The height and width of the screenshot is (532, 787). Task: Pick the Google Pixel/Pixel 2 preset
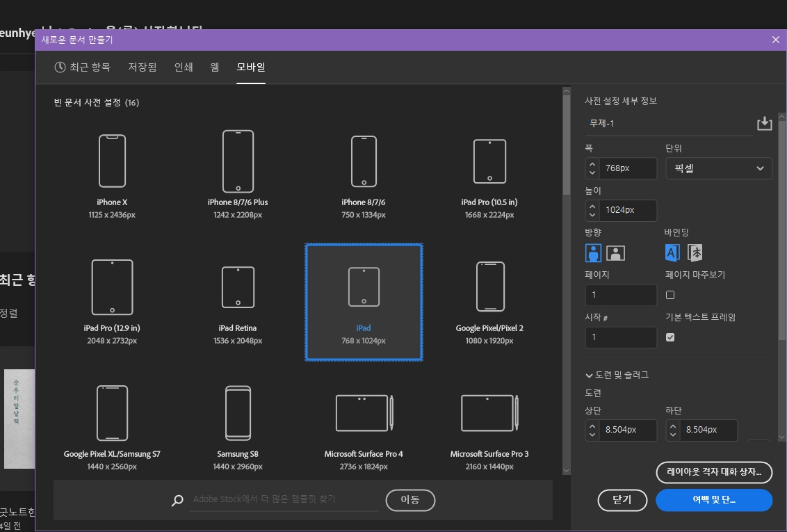coord(489,302)
